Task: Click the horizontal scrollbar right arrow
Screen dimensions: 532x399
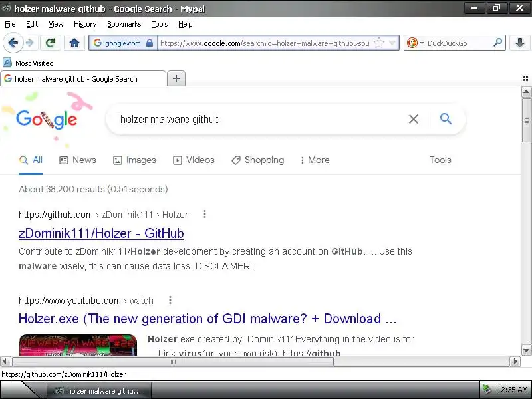Action: (515, 361)
